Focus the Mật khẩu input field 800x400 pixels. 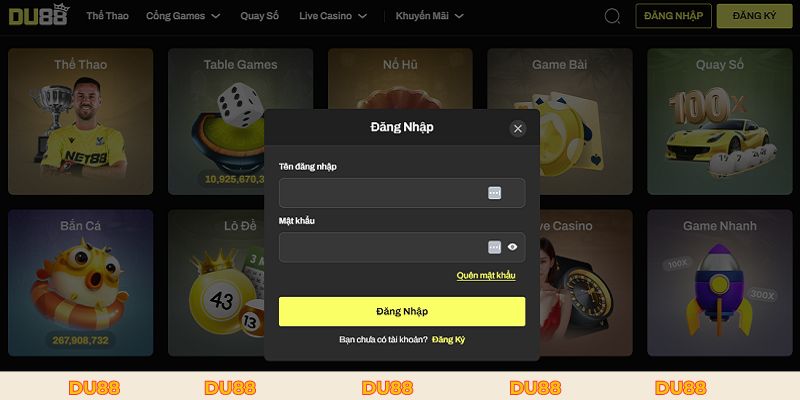pos(402,247)
